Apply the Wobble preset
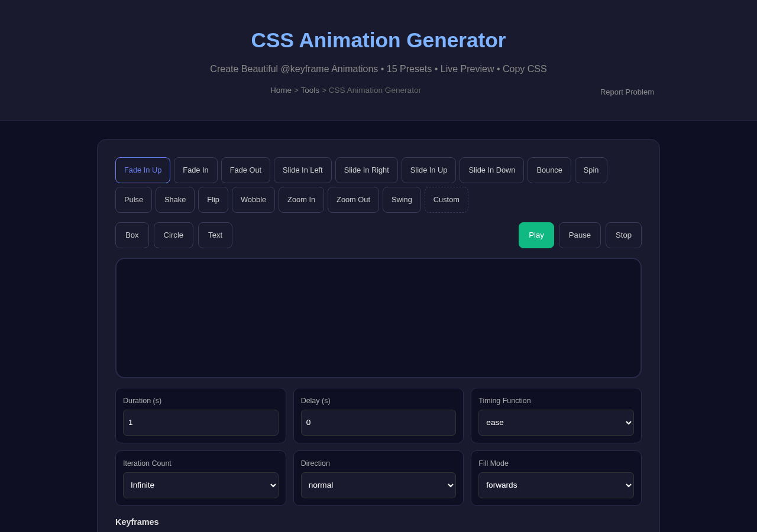The width and height of the screenshot is (757, 532). [253, 200]
